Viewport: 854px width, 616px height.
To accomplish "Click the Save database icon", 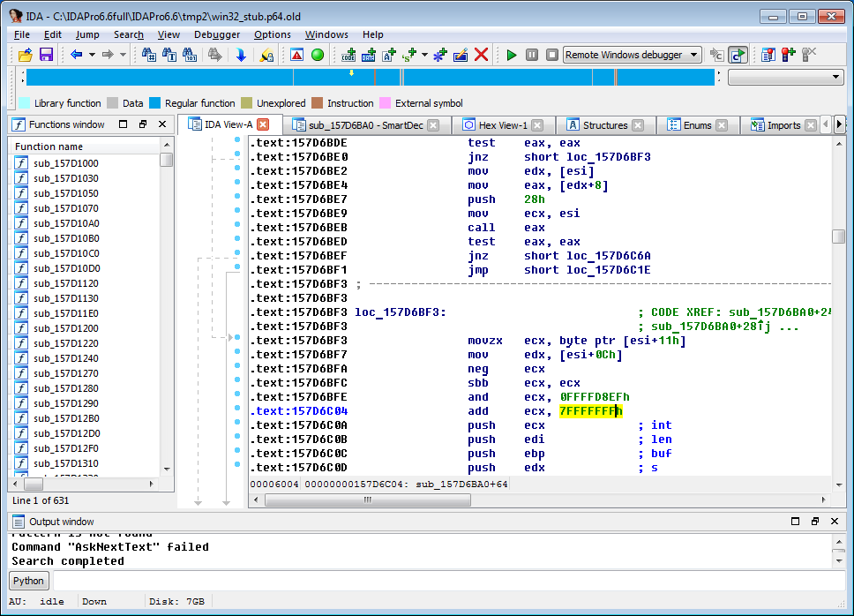I will (x=46, y=55).
